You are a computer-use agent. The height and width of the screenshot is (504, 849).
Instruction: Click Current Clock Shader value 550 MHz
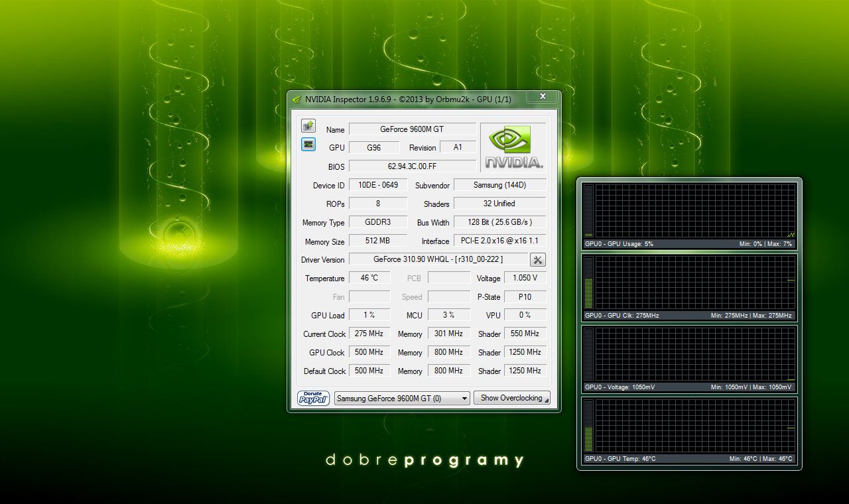coord(525,334)
